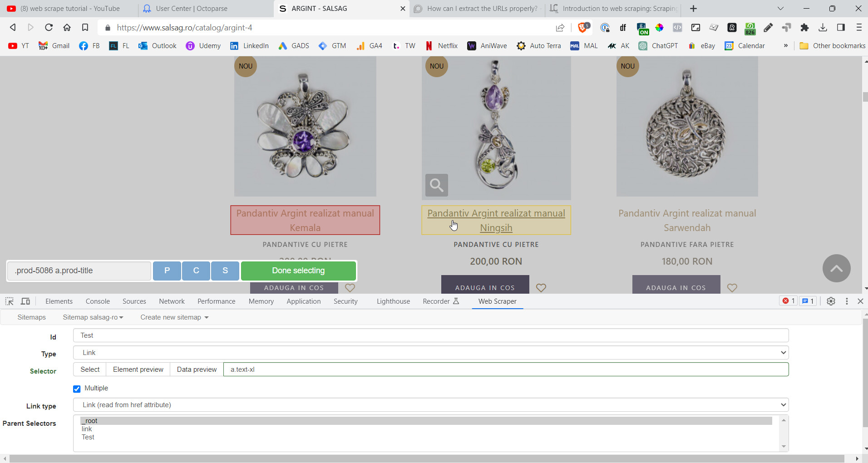Click the selector input field with a.text-xl
This screenshot has width=868, height=463.
pyautogui.click(x=505, y=369)
